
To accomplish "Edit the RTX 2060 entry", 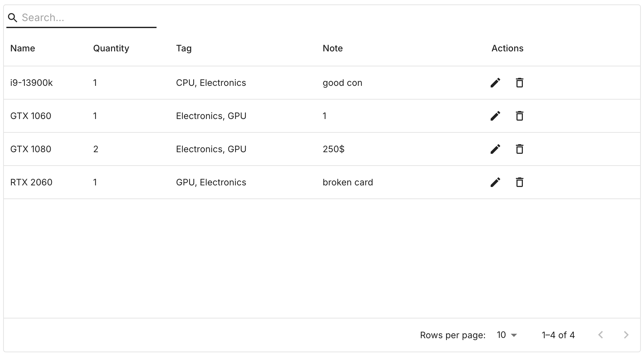I will 495,182.
